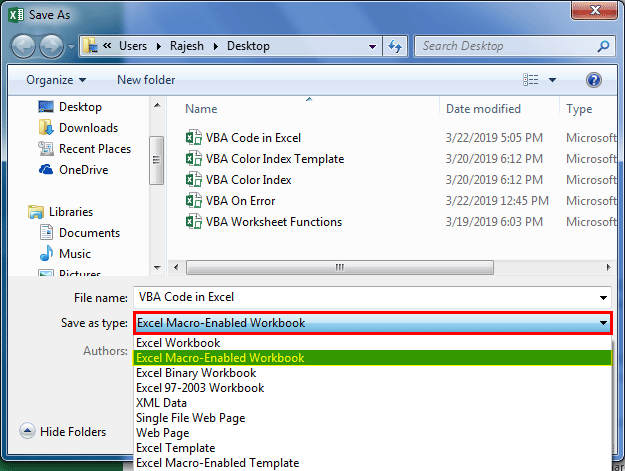Open recent locations arrow beside Forward button
625x471 pixels.
pyautogui.click(x=71, y=47)
